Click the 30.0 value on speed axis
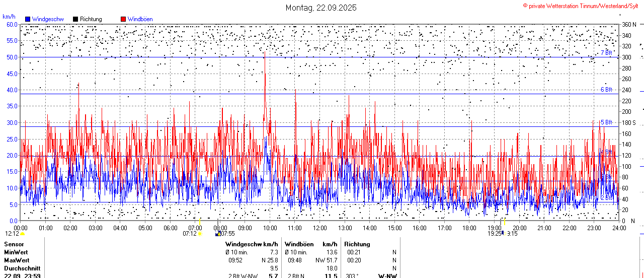Viewport: 644px width, 278px height. [x=12, y=122]
